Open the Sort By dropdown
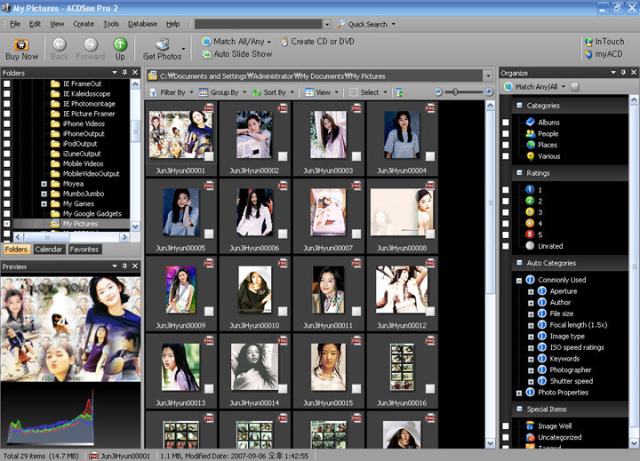The height and width of the screenshot is (461, 640). tap(273, 93)
